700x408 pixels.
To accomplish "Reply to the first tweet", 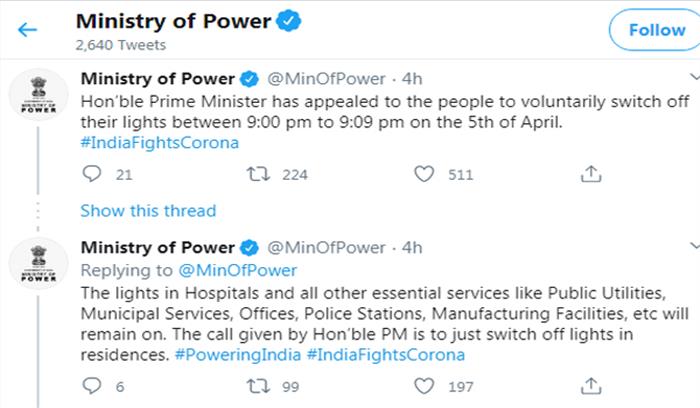I will pyautogui.click(x=93, y=174).
